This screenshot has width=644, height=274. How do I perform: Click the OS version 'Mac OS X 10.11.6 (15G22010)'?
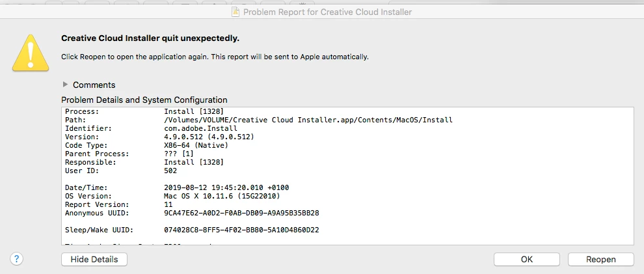click(x=222, y=196)
